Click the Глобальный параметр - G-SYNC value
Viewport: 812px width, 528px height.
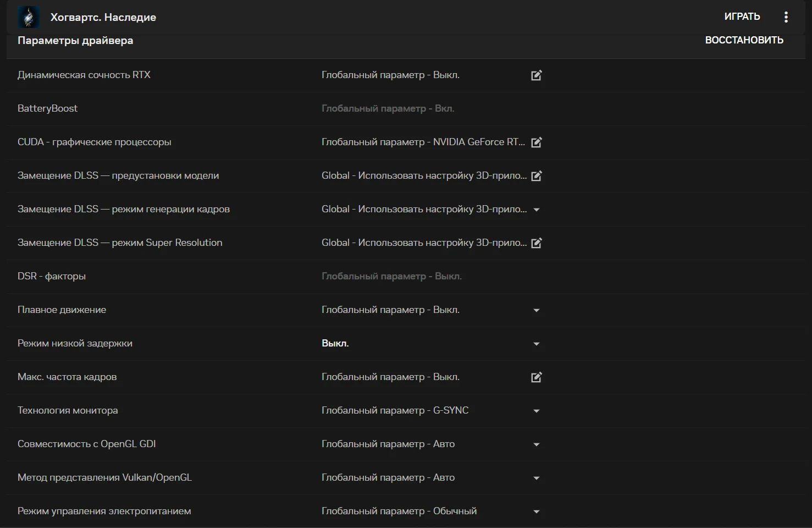click(395, 411)
